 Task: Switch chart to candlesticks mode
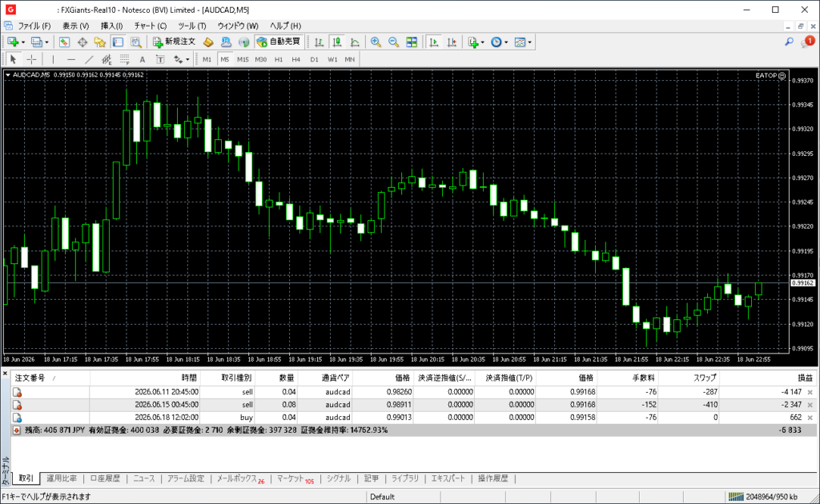click(337, 42)
